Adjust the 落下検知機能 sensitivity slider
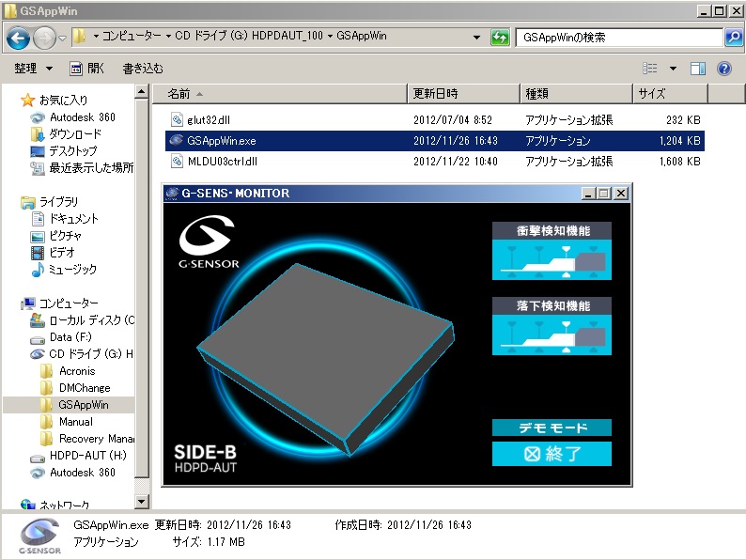746x560 pixels. tap(552, 334)
